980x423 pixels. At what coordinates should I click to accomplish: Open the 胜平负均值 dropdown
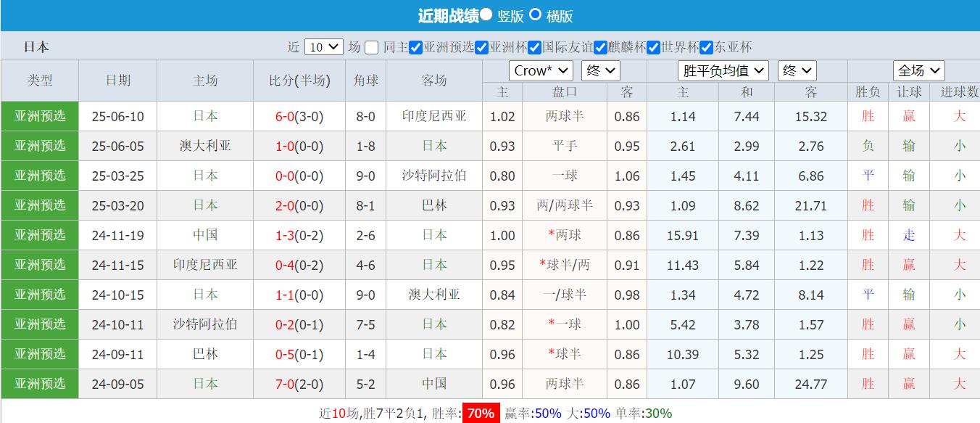click(723, 70)
